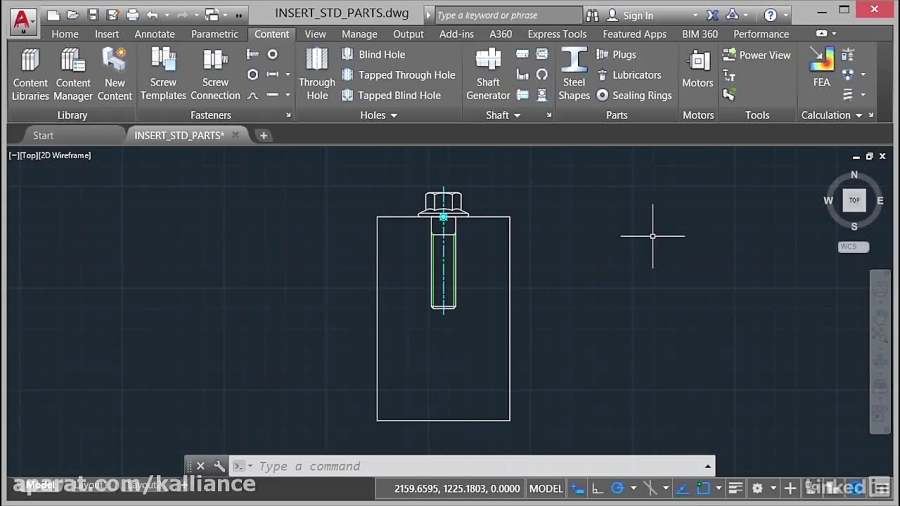Open Fasteners panel dialog launcher arrow
The image size is (900, 506).
click(x=288, y=115)
